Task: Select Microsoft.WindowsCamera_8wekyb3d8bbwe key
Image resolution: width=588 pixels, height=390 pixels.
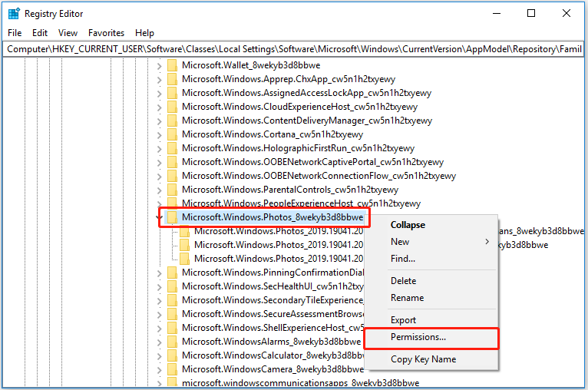Action: (x=273, y=369)
